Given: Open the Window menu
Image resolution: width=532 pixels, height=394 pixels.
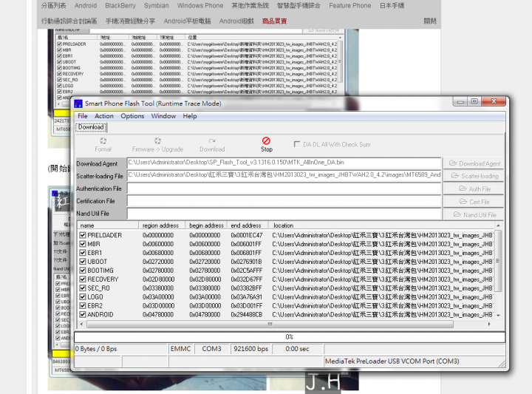Looking at the screenshot, I should coord(163,116).
